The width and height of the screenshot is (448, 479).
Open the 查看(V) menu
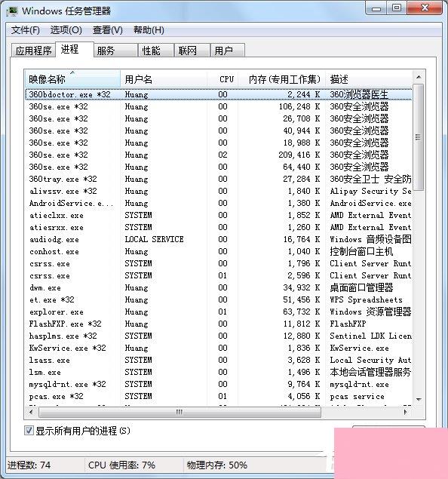108,30
